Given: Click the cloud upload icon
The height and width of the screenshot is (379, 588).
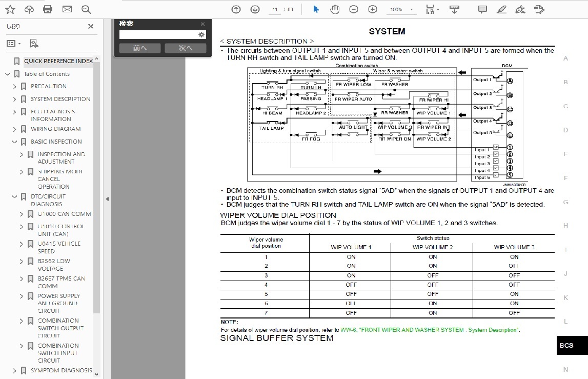Looking at the screenshot, I should (x=29, y=9).
